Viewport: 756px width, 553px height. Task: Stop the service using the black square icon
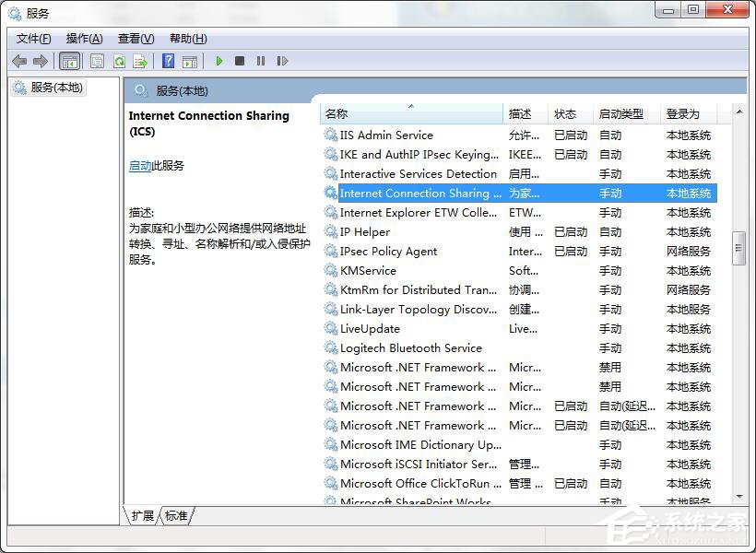coord(239,61)
